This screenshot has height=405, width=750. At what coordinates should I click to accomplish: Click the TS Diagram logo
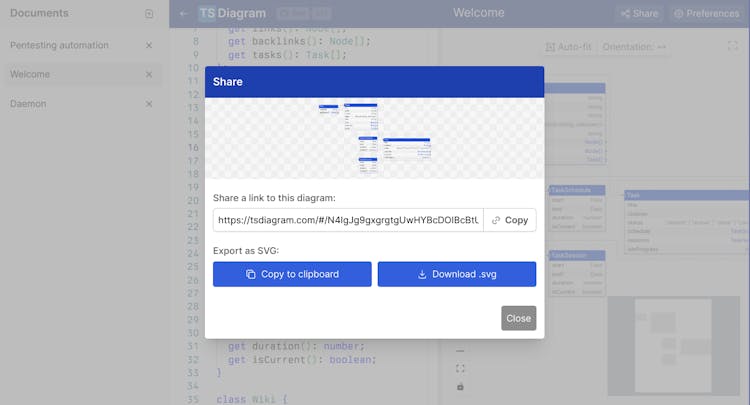point(232,13)
